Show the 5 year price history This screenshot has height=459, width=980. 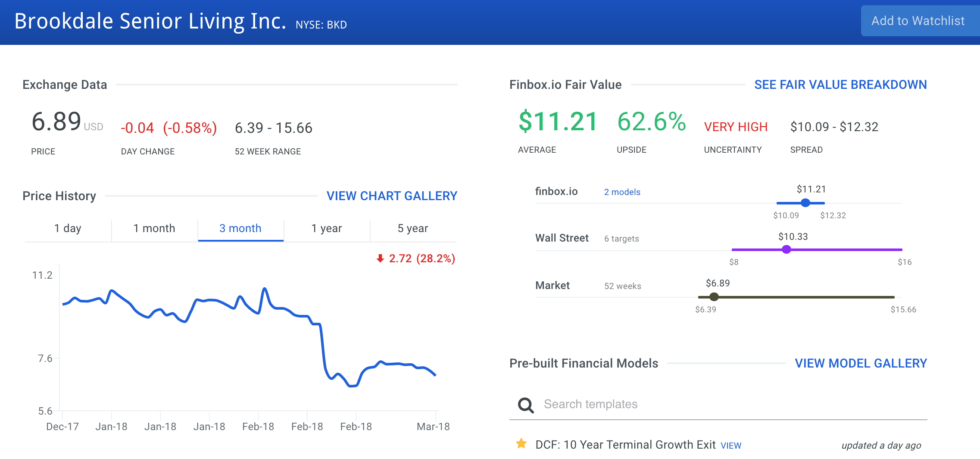(x=413, y=228)
